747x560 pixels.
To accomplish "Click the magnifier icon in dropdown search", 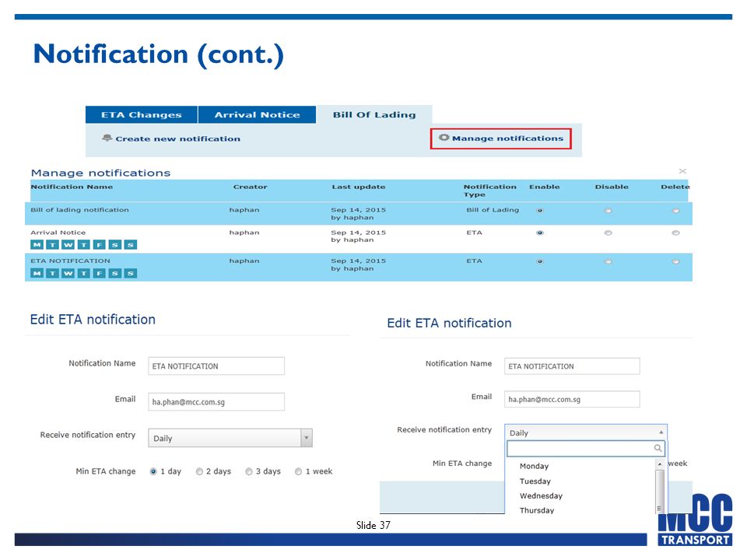I will point(658,448).
